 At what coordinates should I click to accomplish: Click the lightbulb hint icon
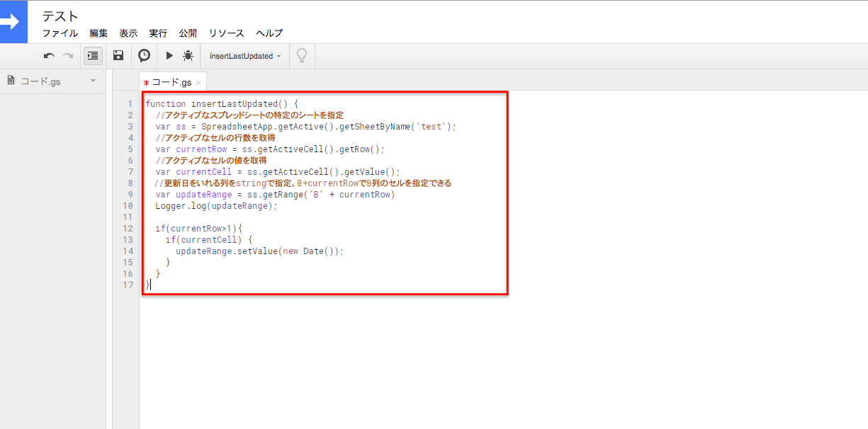pos(302,56)
